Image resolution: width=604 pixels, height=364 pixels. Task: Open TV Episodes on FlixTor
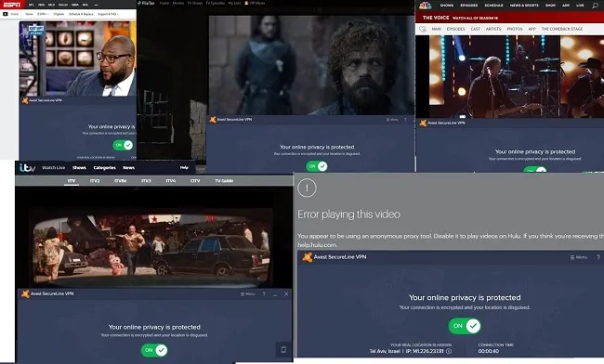pyautogui.click(x=215, y=3)
